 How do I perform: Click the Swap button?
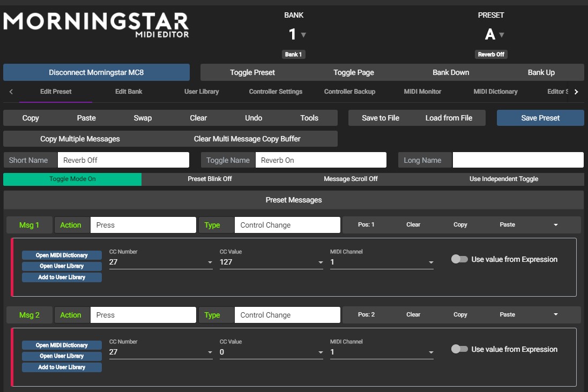[143, 118]
